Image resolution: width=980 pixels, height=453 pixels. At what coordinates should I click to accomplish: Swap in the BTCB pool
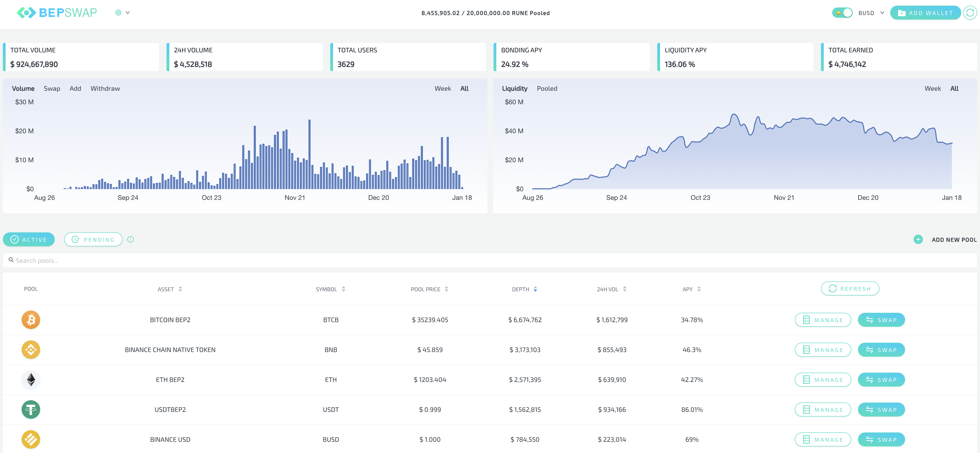[881, 320]
